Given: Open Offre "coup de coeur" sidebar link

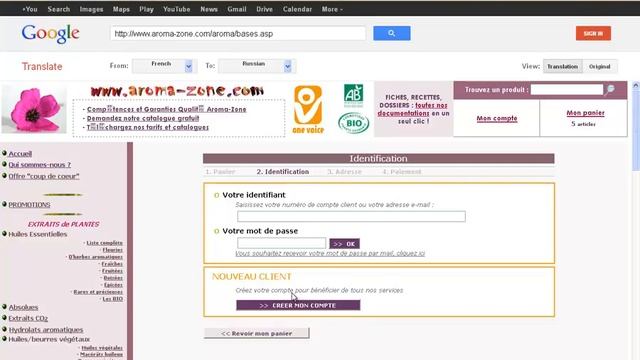Looking at the screenshot, I should (44, 176).
